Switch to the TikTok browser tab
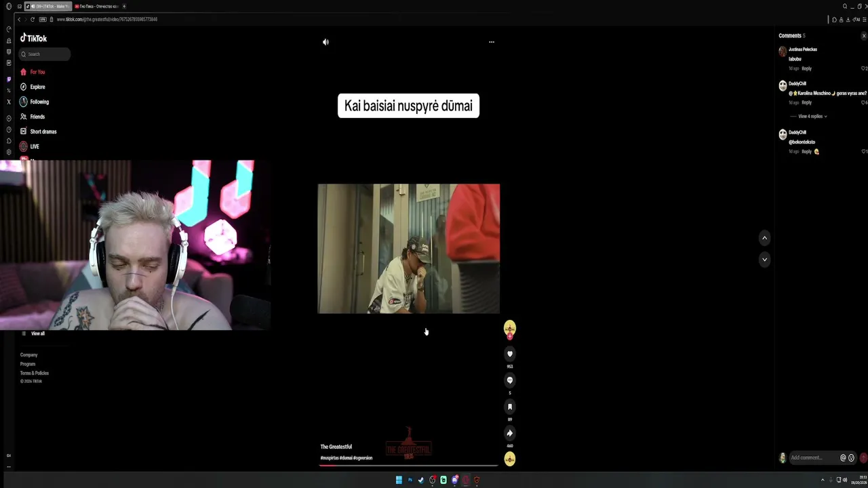This screenshot has width=868, height=488. 47,6
